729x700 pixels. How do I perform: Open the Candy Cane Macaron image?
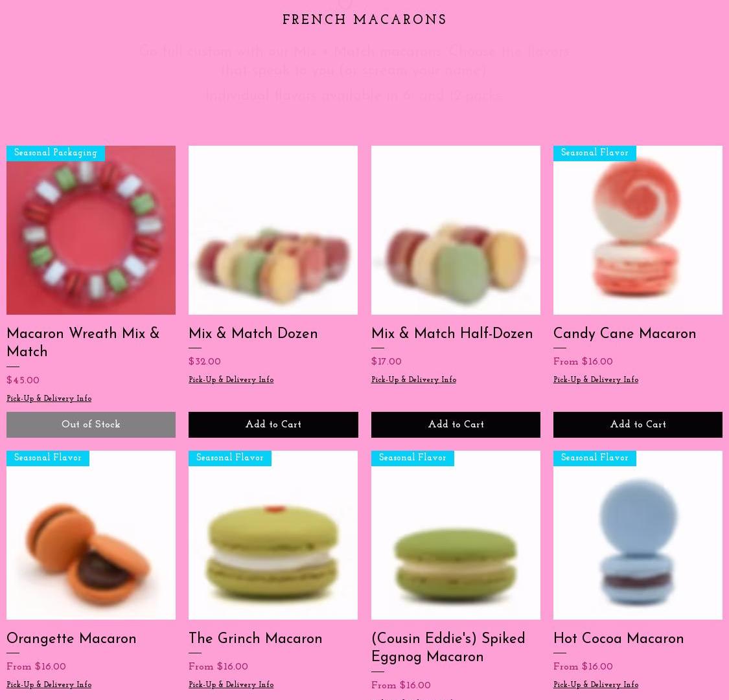(x=638, y=230)
